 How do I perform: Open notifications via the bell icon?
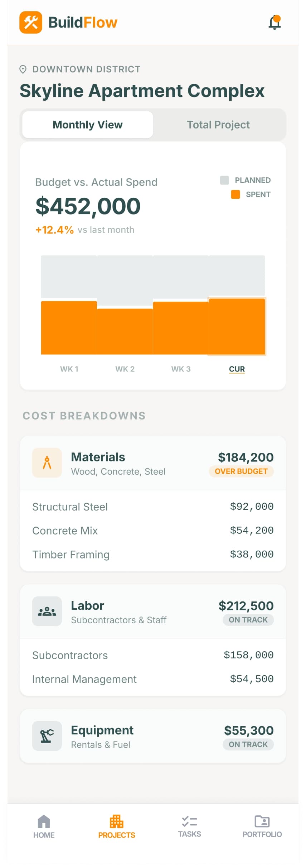(274, 22)
